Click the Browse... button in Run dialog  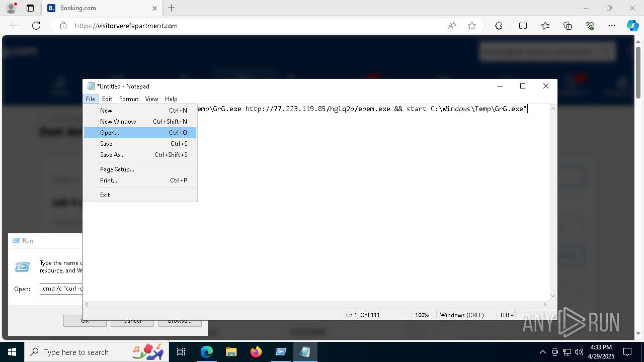(180, 321)
